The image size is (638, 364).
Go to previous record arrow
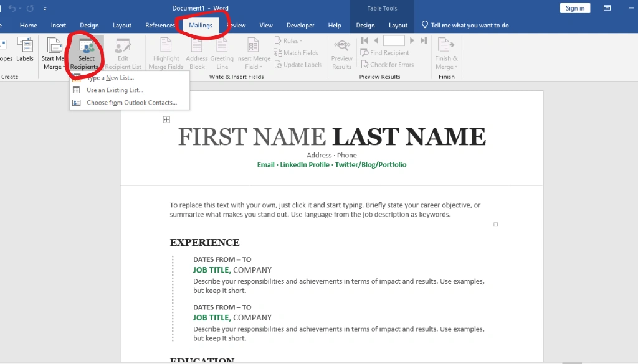pyautogui.click(x=376, y=40)
